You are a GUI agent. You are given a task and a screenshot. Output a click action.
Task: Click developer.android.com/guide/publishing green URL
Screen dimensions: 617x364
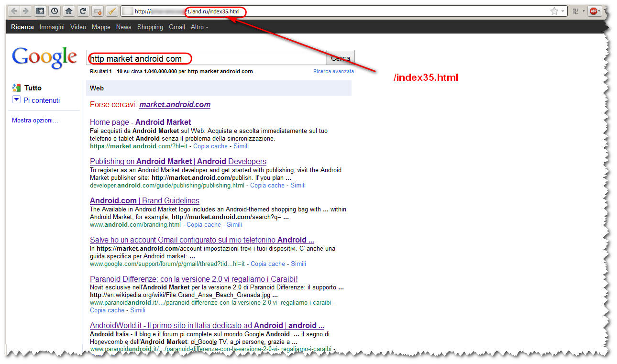click(167, 186)
